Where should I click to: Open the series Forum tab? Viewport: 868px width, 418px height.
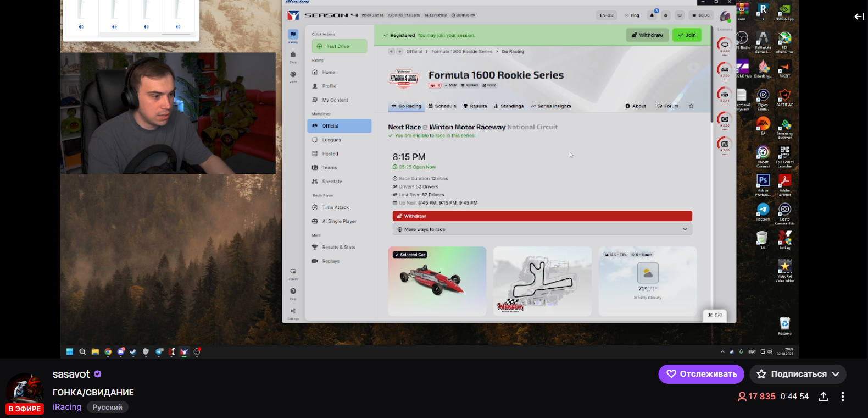(x=668, y=106)
